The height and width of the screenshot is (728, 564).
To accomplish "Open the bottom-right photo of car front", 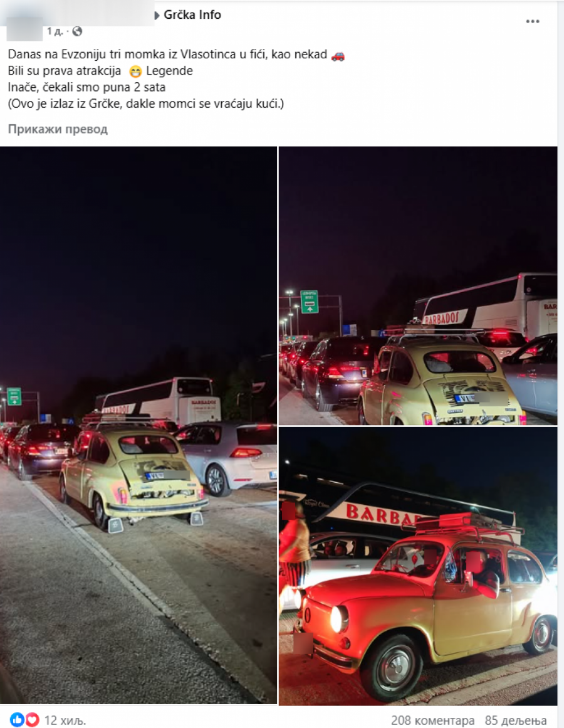I will pyautogui.click(x=418, y=566).
